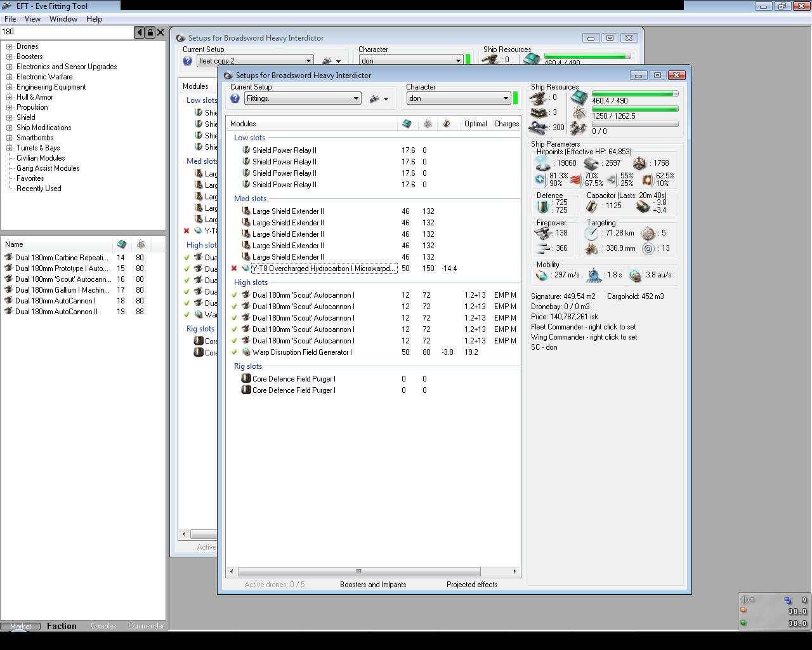Click the kinetic resistance icon showing 55%
Screen dimensions: 812x650
[x=612, y=180]
